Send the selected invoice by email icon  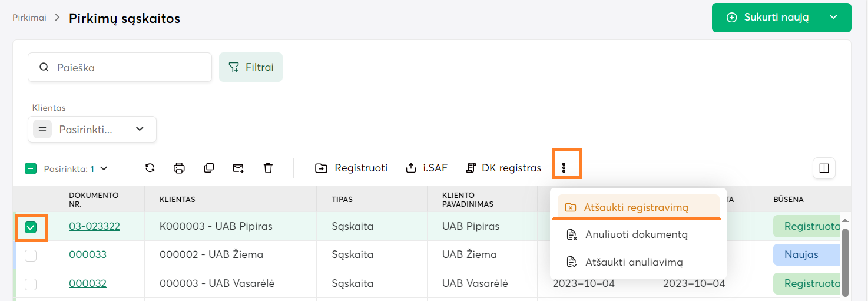point(238,168)
